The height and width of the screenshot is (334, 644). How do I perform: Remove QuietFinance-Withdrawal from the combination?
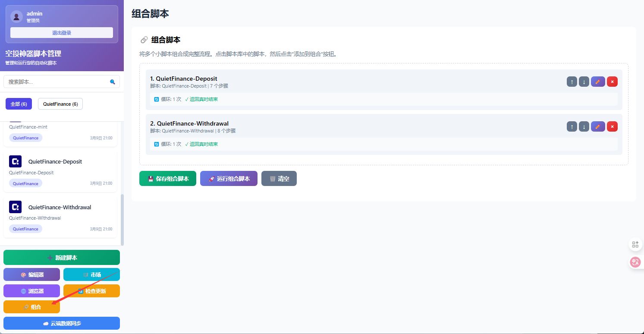[x=612, y=126]
